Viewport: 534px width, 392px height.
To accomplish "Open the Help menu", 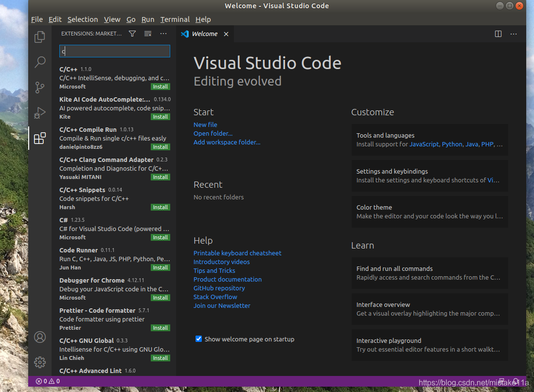I will point(203,19).
